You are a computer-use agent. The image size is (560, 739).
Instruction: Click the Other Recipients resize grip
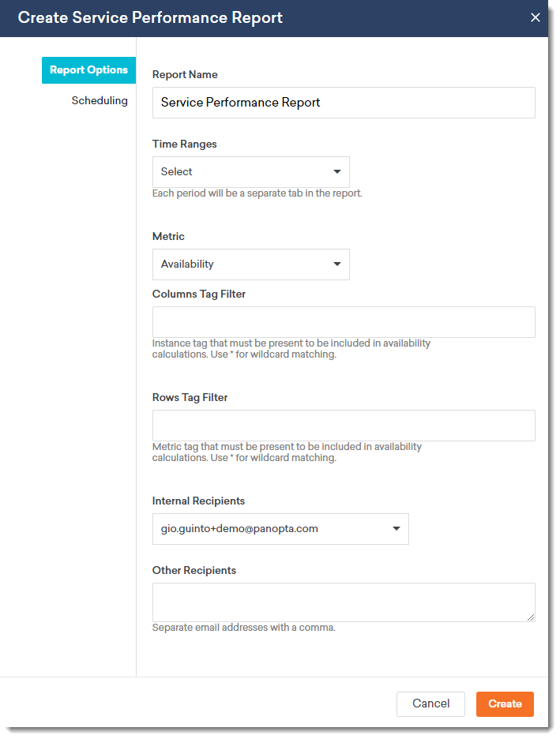tap(531, 617)
